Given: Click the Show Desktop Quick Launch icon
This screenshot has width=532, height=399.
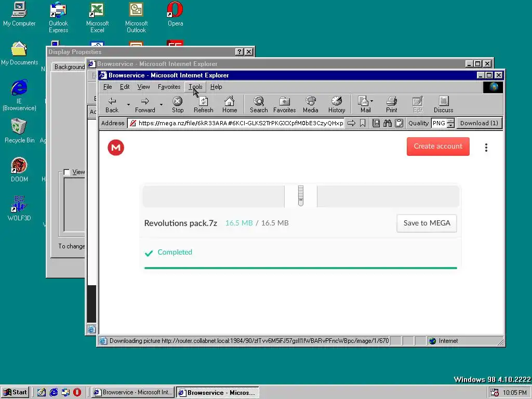Looking at the screenshot, I should (42, 393).
